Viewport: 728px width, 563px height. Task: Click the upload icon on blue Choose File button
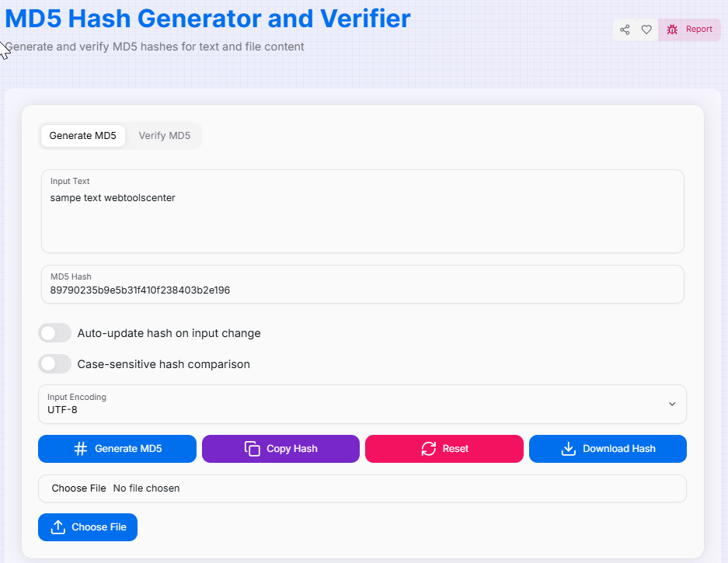coord(58,527)
